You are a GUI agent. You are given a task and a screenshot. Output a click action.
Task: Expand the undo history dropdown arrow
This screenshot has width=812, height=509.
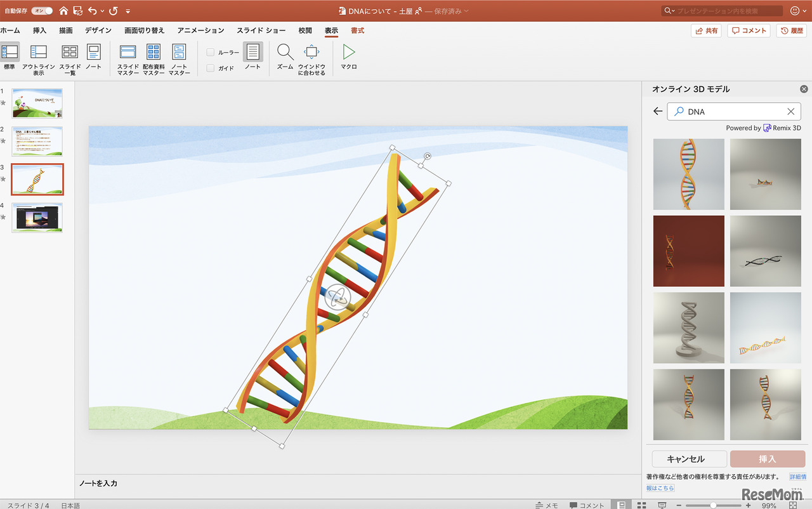[103, 11]
